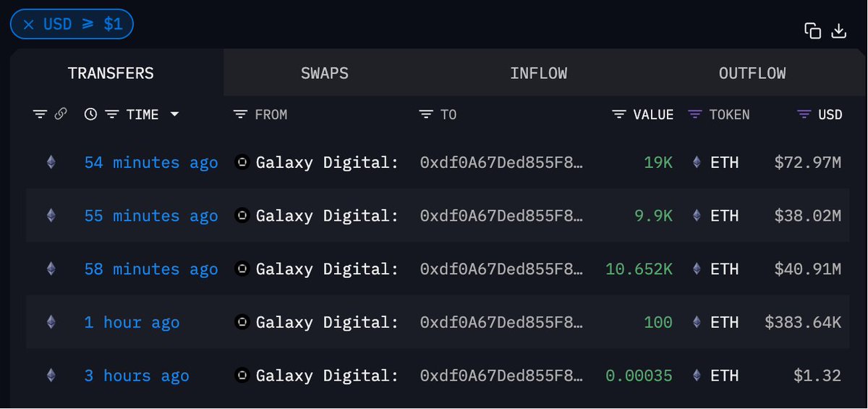
Task: Open the leftmost filter icon in header
Action: (40, 114)
